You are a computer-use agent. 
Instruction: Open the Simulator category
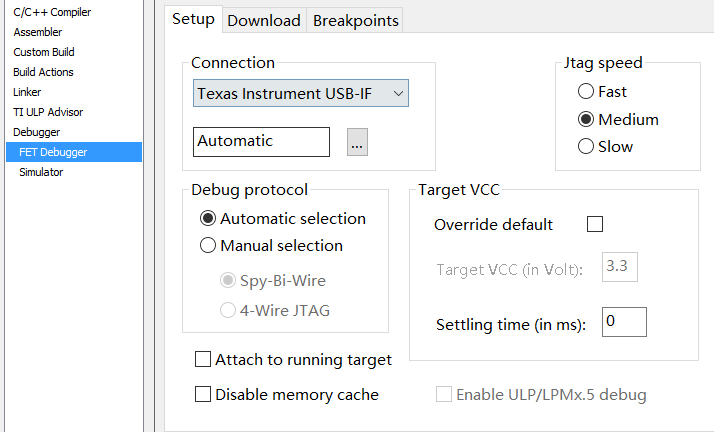coord(41,172)
